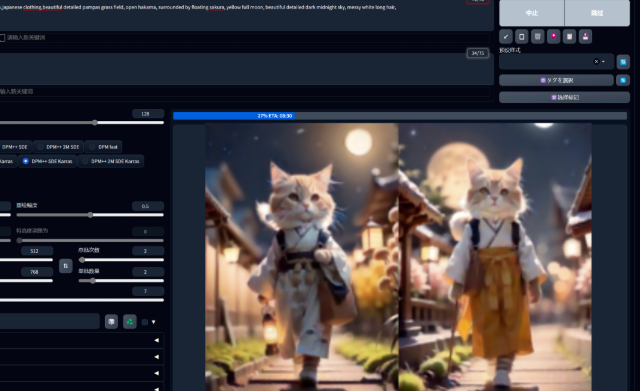Toggle the extra seed checkbox

145,322
